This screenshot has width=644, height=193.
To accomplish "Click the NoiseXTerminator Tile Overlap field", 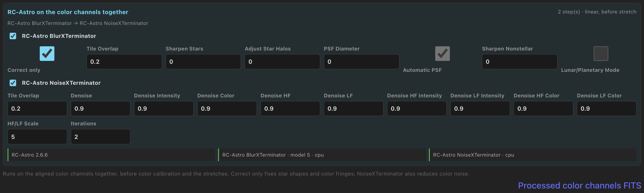I will point(37,109).
